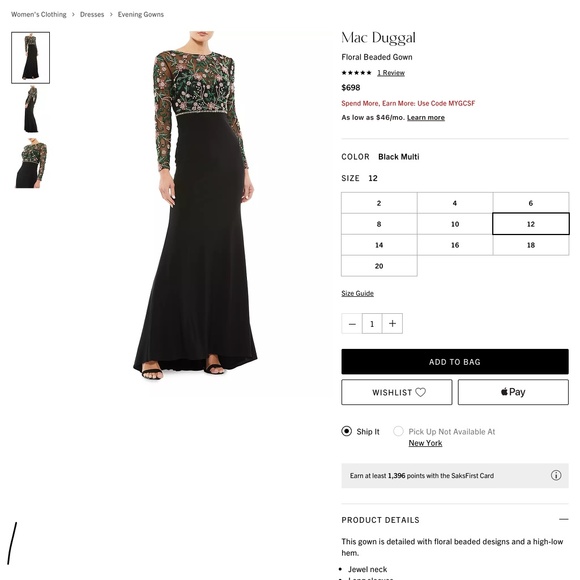Navigate to the Women's Clothing breadcrumb
The width and height of the screenshot is (580, 580).
coord(39,14)
